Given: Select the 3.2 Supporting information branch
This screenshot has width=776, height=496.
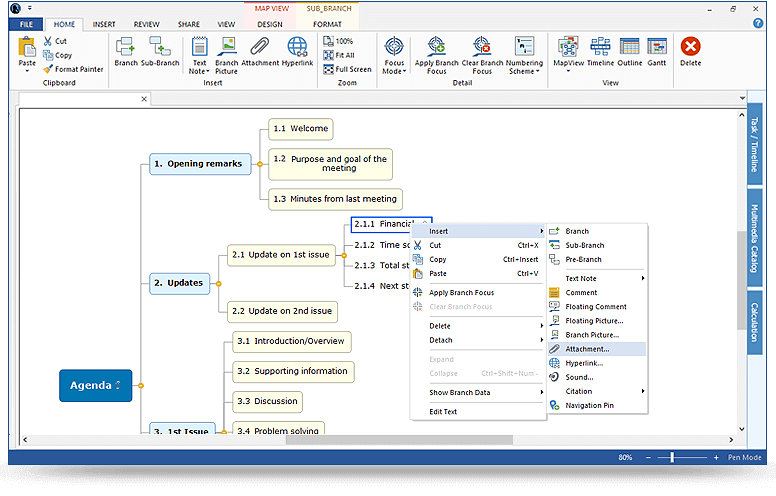Looking at the screenshot, I should tap(293, 371).
